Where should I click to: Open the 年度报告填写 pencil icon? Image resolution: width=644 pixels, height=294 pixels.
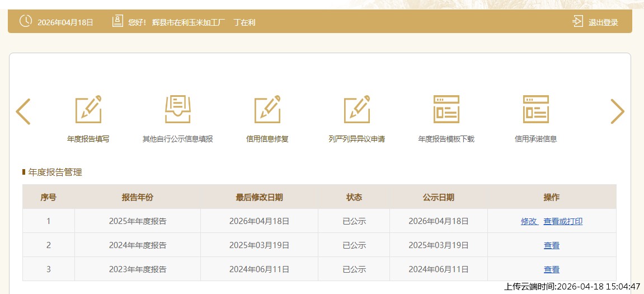(x=88, y=109)
